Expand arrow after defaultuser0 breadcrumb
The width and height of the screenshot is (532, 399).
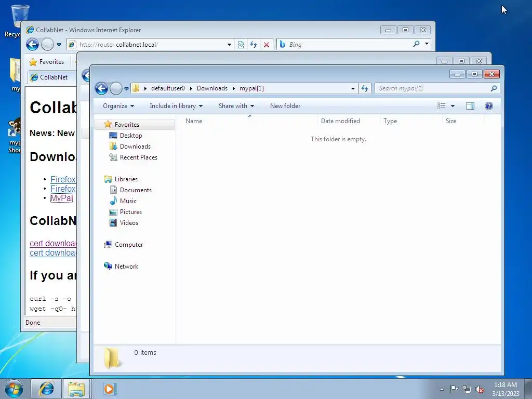click(191, 88)
